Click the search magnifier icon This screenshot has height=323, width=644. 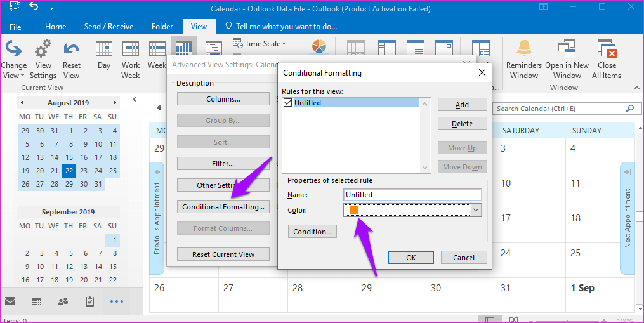(x=629, y=109)
